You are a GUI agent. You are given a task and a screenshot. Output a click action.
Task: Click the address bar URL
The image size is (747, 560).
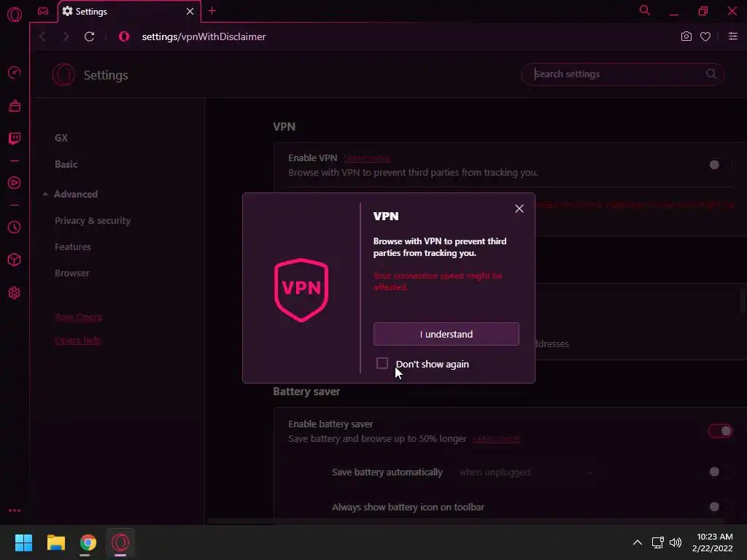click(204, 36)
